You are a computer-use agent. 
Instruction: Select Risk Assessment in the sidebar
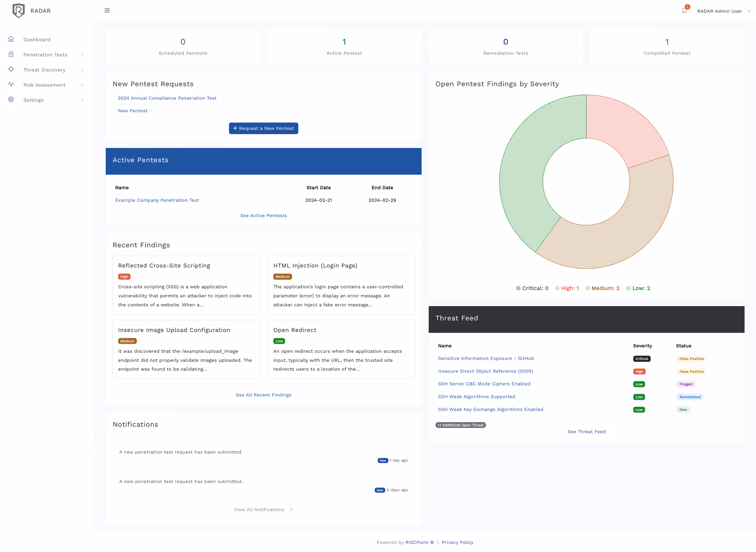(44, 85)
